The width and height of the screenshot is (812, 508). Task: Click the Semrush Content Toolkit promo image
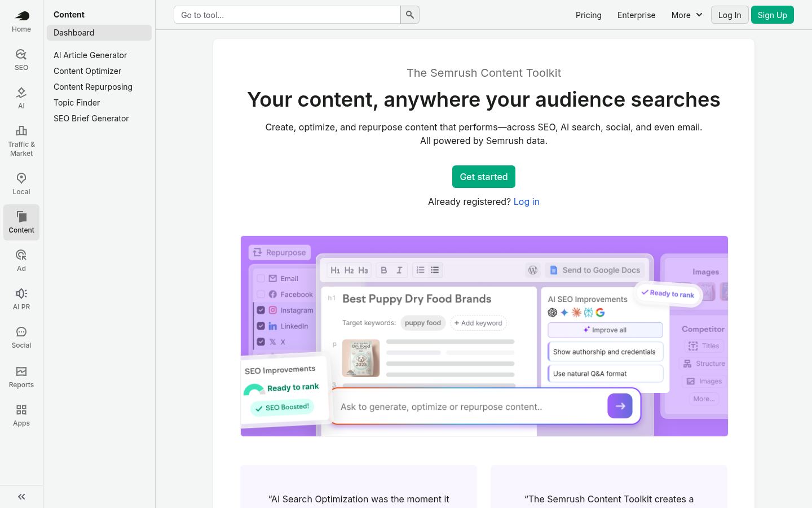(484, 336)
